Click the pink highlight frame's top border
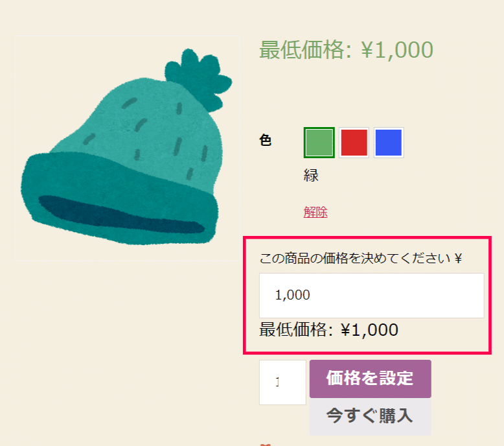Screen dimensions: 504x446 click(x=367, y=238)
